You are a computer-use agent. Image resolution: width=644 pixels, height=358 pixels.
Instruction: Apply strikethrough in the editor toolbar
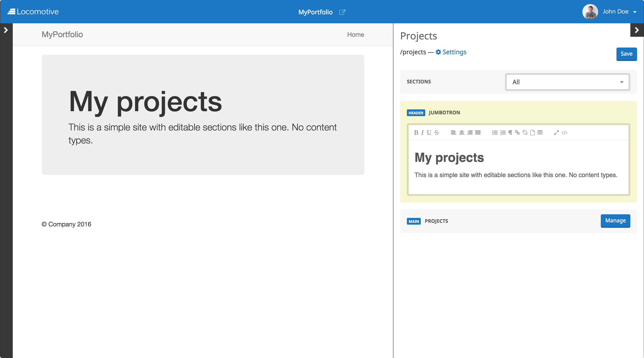coord(436,133)
